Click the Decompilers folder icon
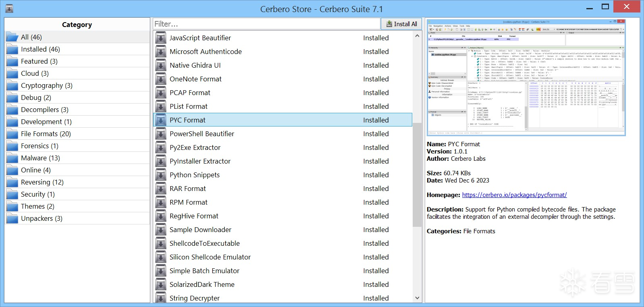Viewport: 644px width, 307px height. pyautogui.click(x=12, y=110)
